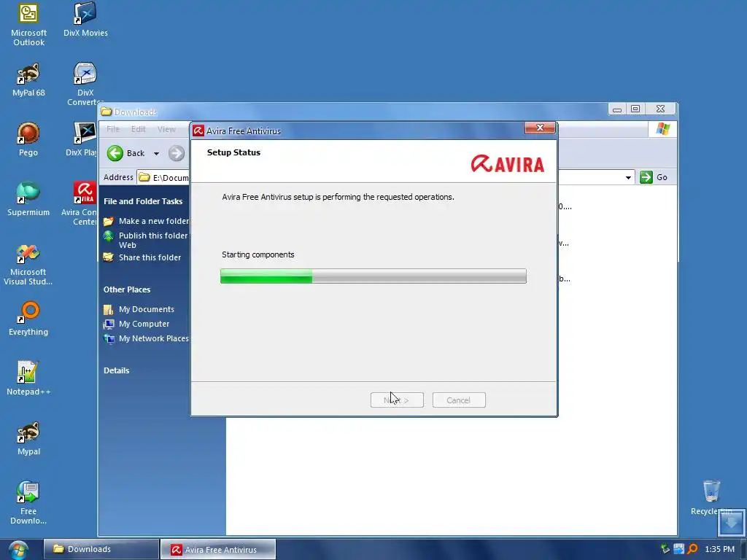Click the green Back arrow in Downloads
747x560 pixels.
coord(115,153)
